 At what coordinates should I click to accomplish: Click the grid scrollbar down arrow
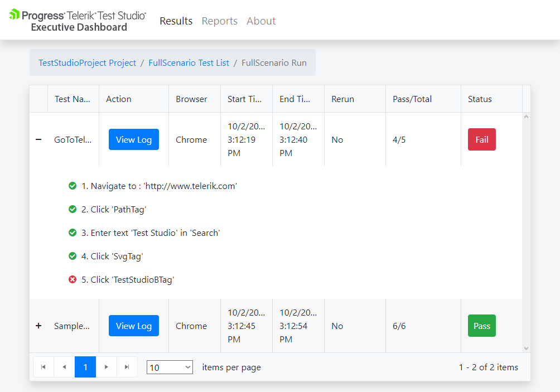tap(526, 349)
